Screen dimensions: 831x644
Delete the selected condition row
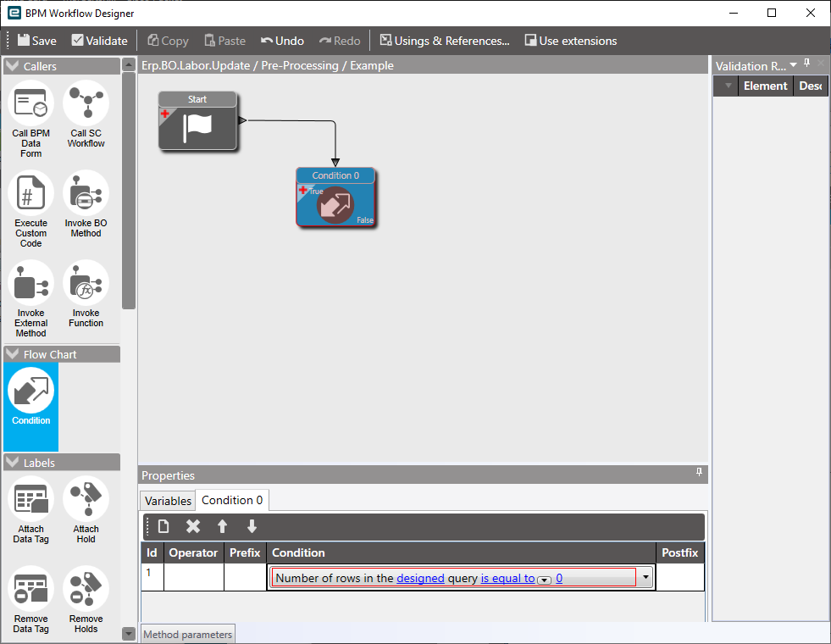click(193, 526)
